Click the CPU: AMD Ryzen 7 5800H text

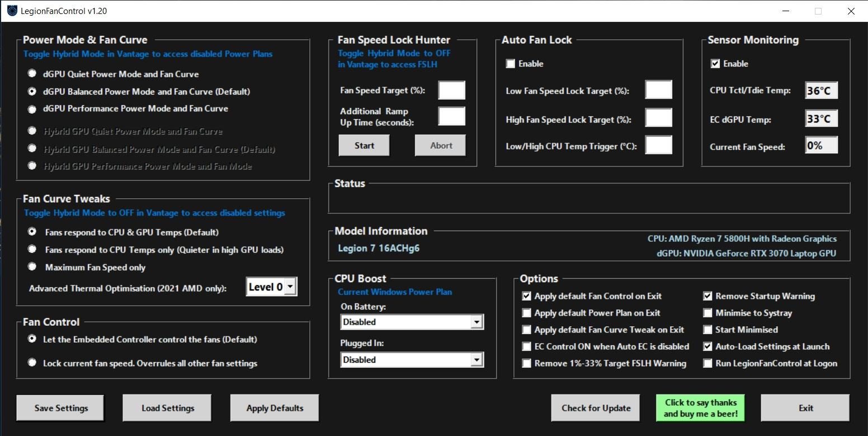(742, 239)
